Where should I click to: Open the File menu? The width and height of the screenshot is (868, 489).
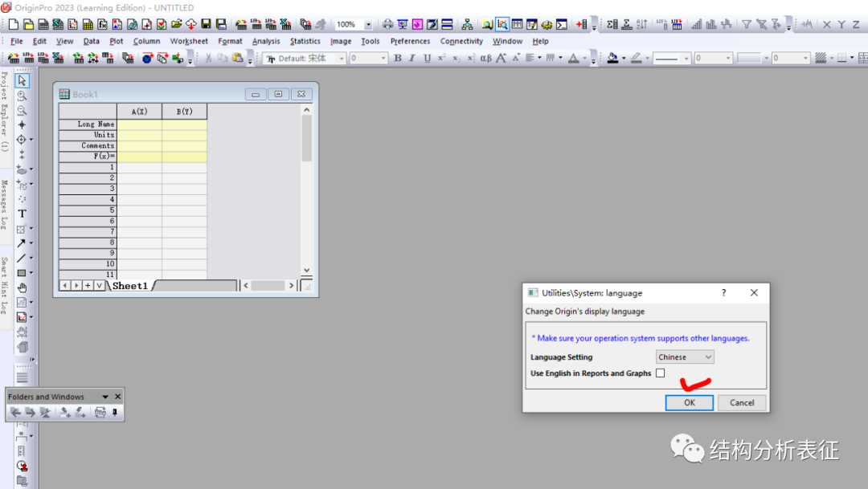(17, 42)
